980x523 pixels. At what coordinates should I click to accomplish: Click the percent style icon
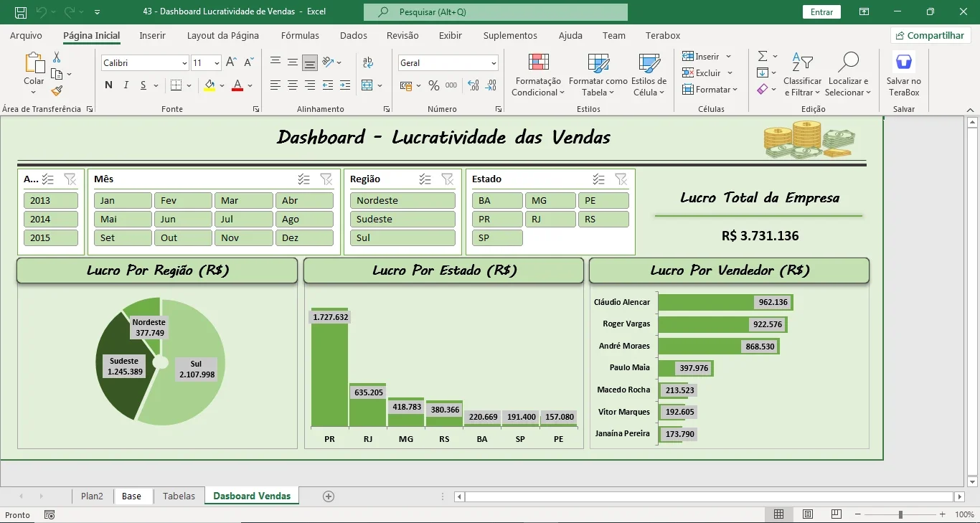point(433,85)
